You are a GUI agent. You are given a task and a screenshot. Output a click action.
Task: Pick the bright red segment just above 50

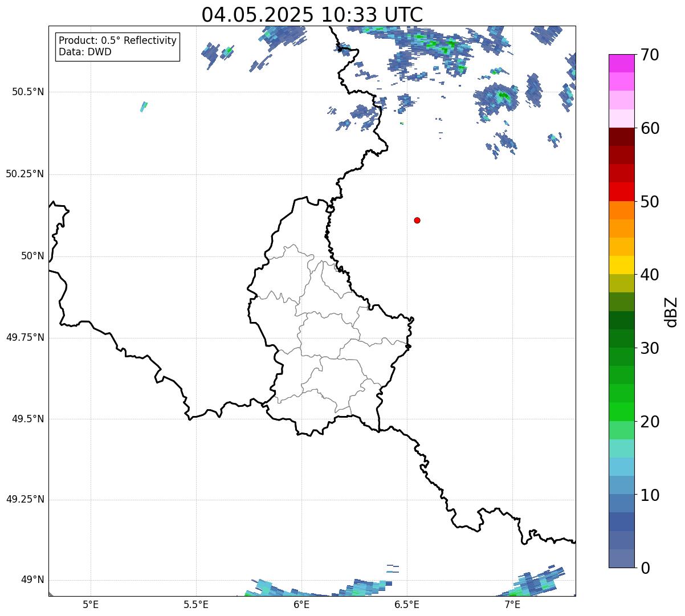point(622,191)
